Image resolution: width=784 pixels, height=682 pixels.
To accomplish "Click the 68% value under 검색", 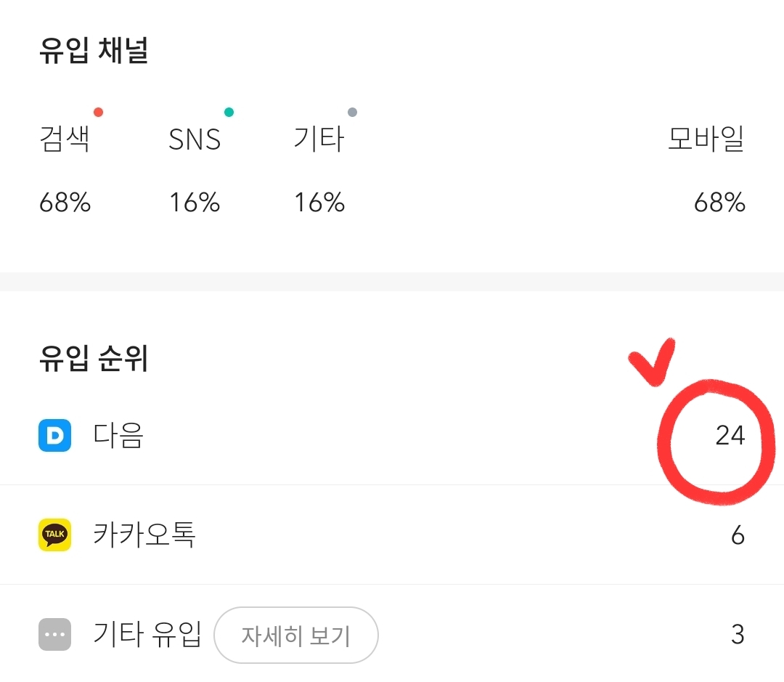I will tap(65, 203).
